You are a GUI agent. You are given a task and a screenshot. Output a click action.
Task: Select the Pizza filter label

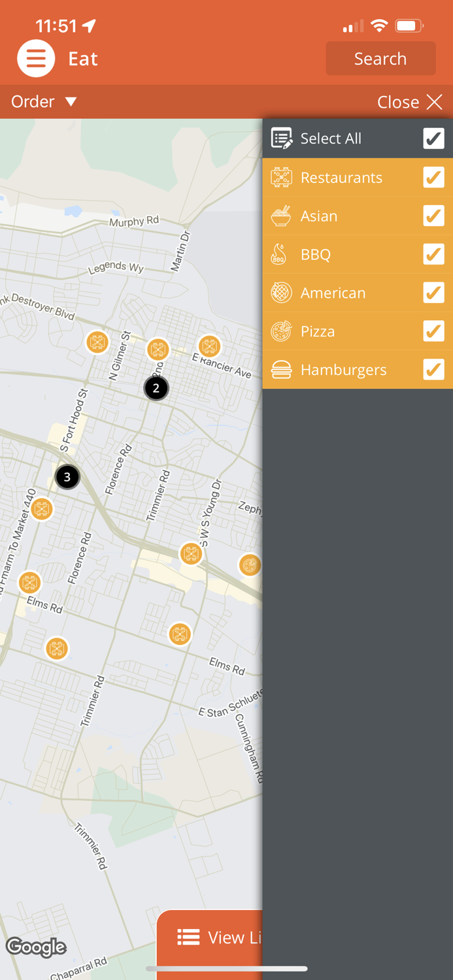(x=318, y=332)
